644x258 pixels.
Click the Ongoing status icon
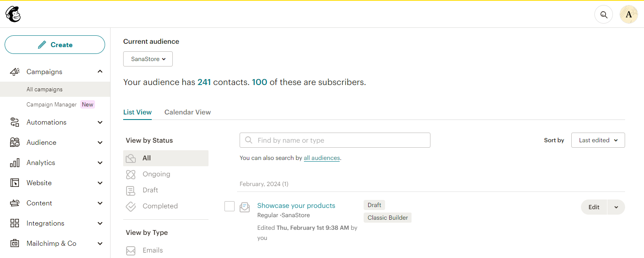(x=131, y=174)
